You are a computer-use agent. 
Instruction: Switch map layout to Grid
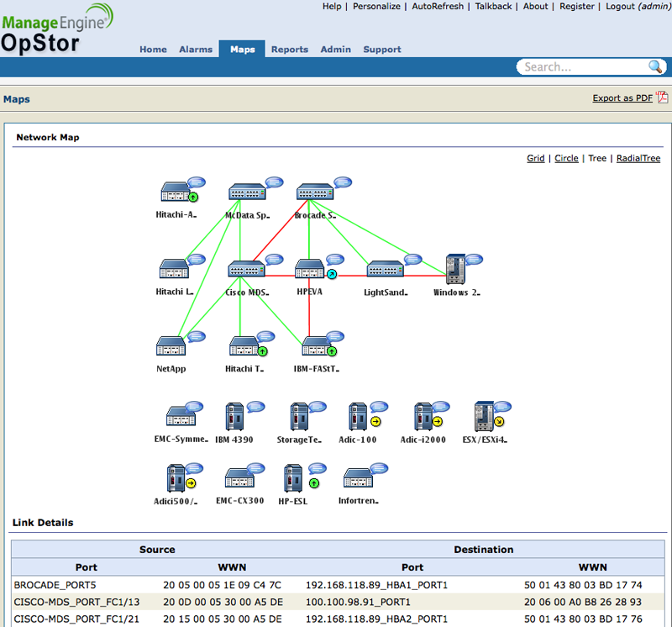(x=535, y=158)
